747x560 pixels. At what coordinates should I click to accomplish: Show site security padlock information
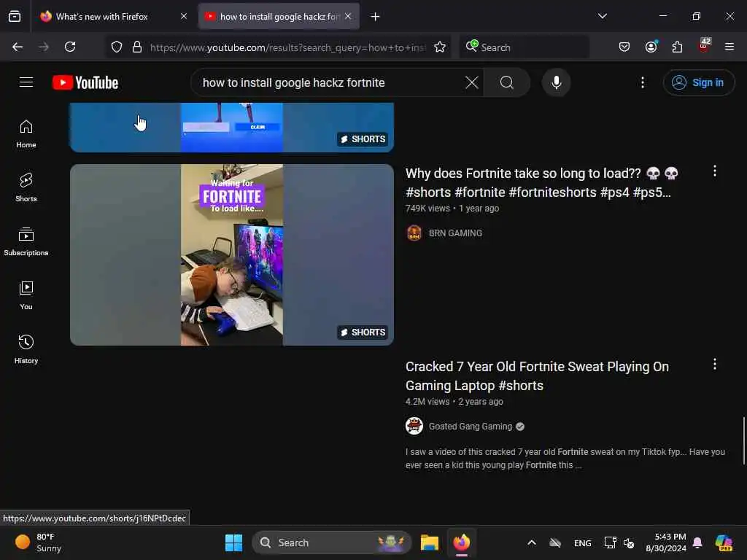tap(137, 47)
